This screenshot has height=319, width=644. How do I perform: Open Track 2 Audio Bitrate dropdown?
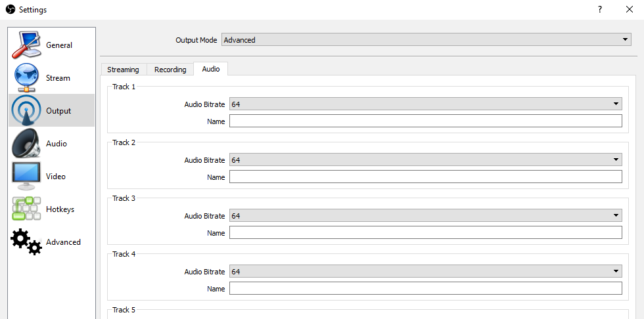coord(425,159)
